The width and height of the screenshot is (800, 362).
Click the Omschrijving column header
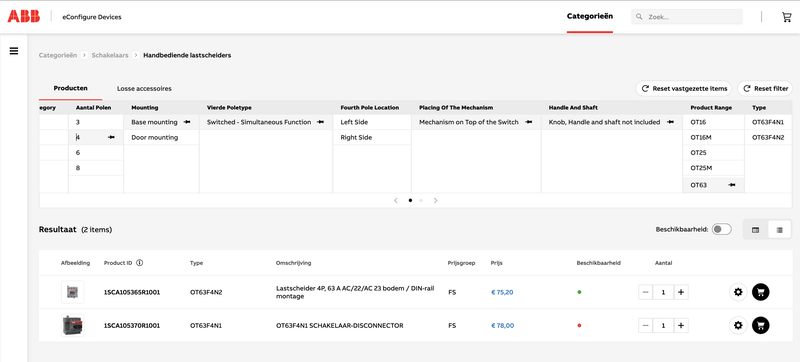coord(293,263)
